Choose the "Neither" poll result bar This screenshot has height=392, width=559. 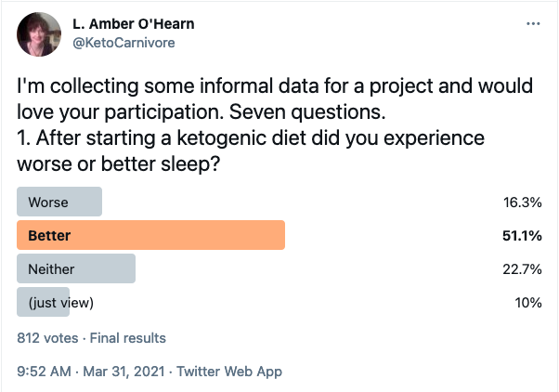click(76, 268)
